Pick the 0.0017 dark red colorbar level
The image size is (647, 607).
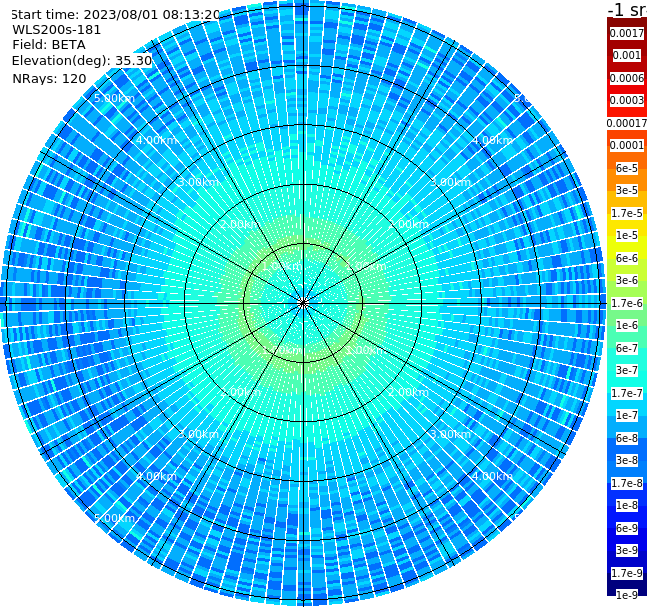click(x=627, y=33)
